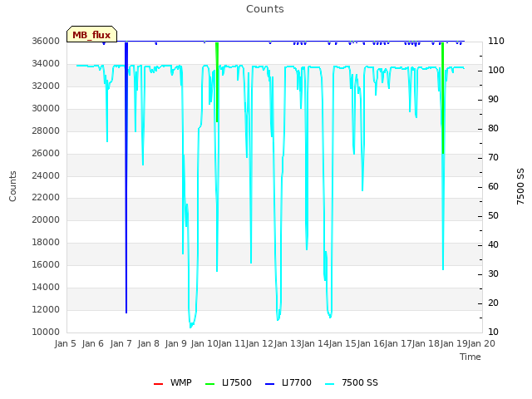The width and height of the screenshot is (532, 399).
Task: Click the 30000 left axis tick label
Action: pyautogui.click(x=46, y=108)
